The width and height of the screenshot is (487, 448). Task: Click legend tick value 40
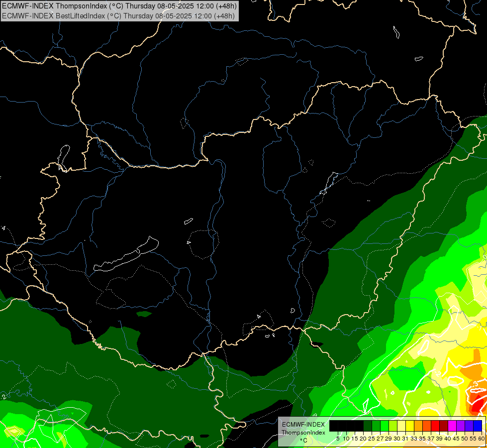click(x=448, y=439)
